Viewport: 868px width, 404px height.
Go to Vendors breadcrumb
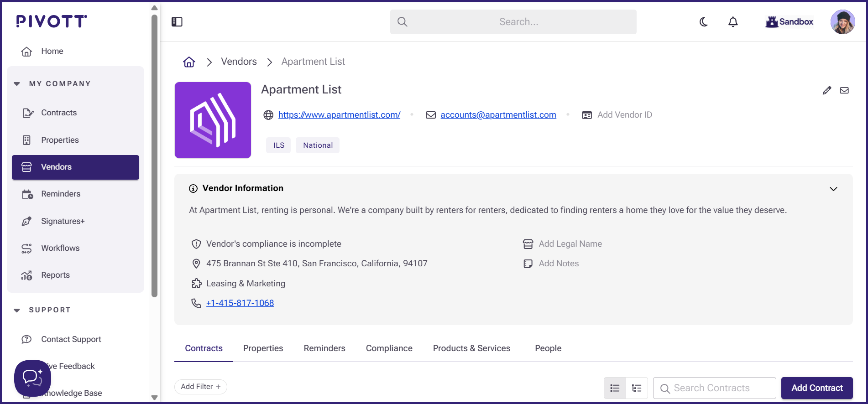point(239,62)
